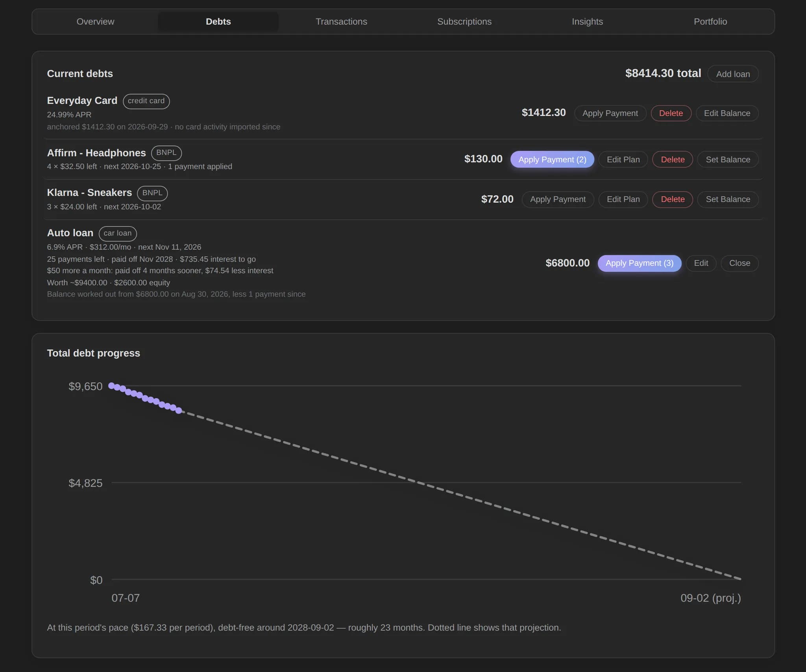806x672 pixels.
Task: Click the car loan tag
Action: (117, 233)
